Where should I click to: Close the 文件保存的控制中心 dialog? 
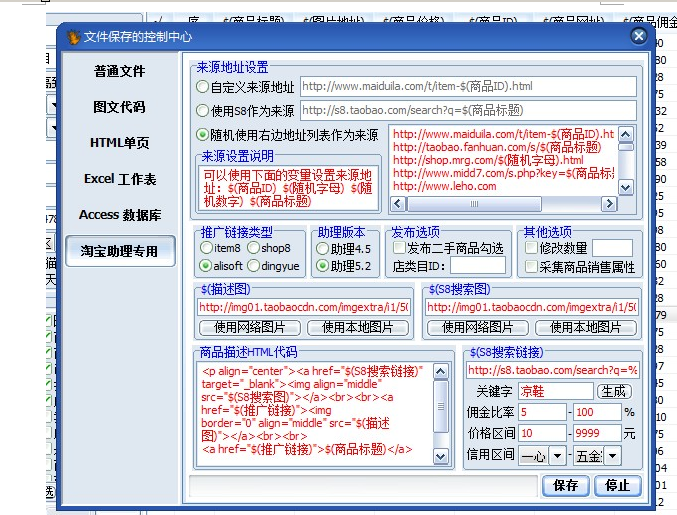click(x=638, y=36)
